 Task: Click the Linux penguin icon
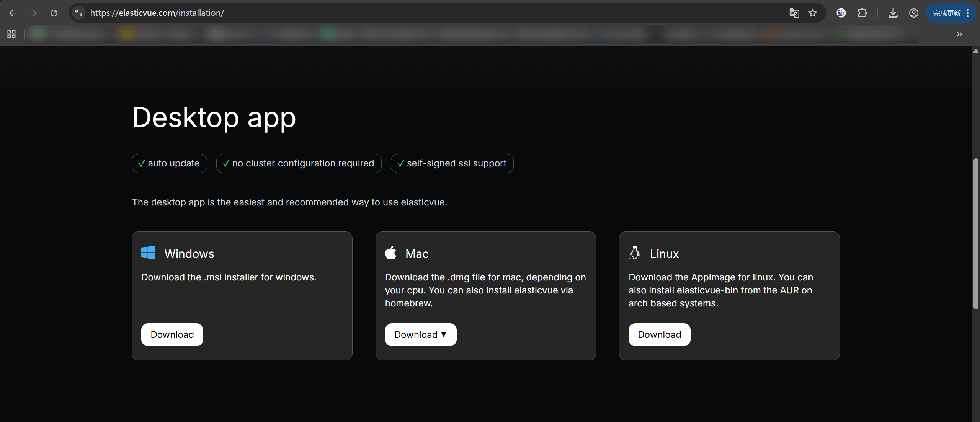[x=635, y=253]
